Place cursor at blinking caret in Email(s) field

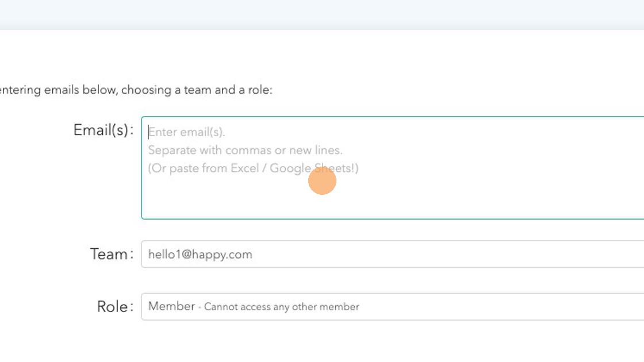[149, 132]
